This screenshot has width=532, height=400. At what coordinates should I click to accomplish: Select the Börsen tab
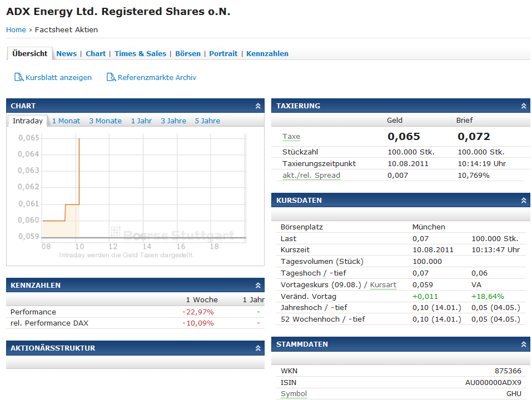click(187, 53)
